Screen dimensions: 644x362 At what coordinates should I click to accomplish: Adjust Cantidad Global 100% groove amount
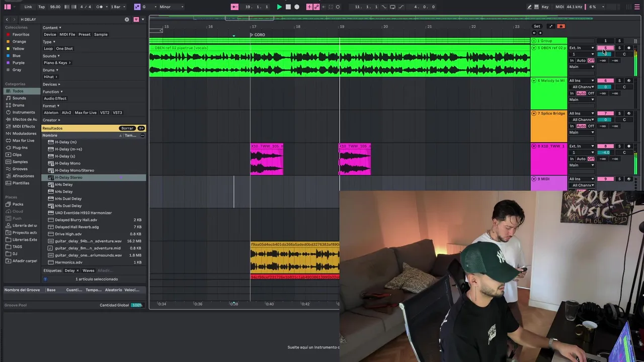[137, 305]
